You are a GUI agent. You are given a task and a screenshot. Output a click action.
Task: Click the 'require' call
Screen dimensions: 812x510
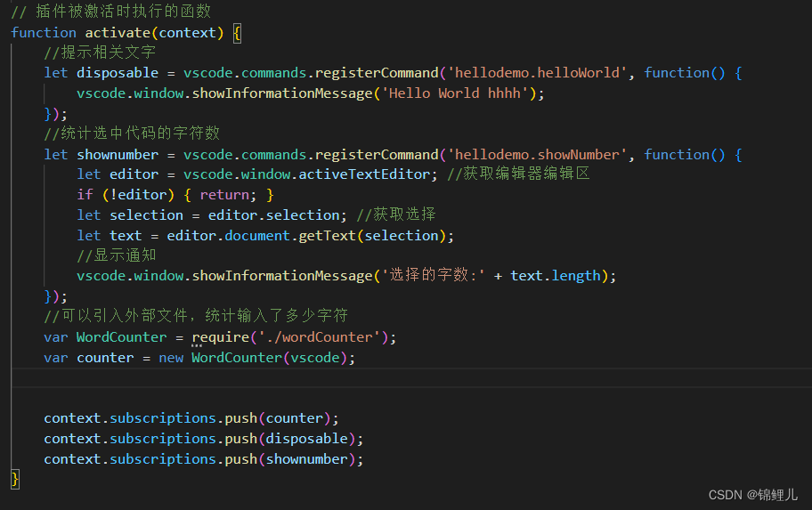click(x=221, y=337)
